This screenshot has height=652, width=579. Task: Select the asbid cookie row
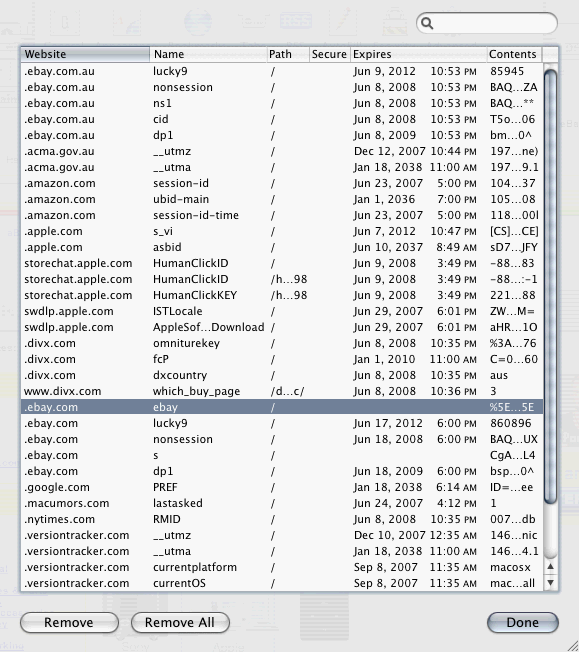pyautogui.click(x=282, y=247)
